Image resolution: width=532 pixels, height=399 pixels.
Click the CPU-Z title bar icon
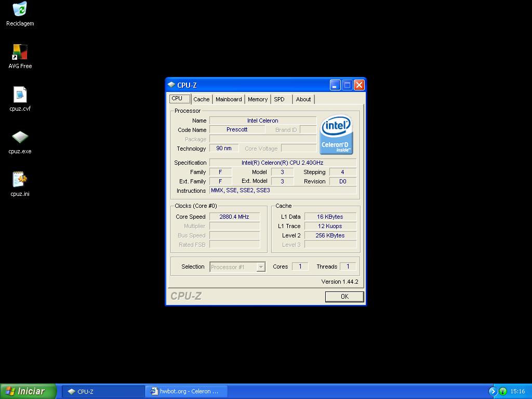click(x=171, y=85)
